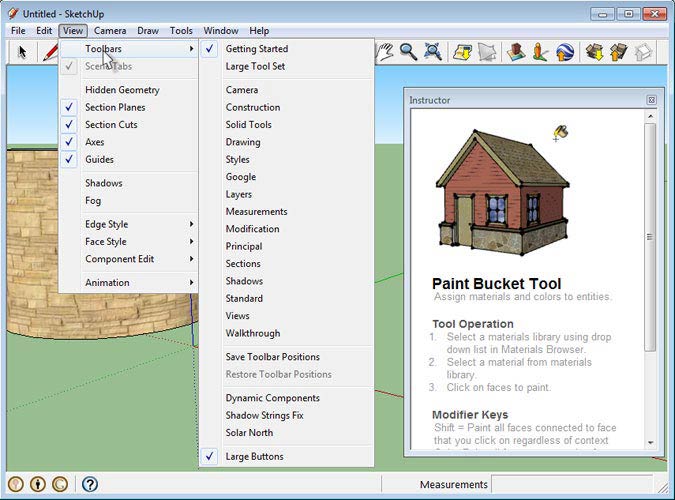
Task: Open the Animation submenu
Action: pyautogui.click(x=107, y=282)
